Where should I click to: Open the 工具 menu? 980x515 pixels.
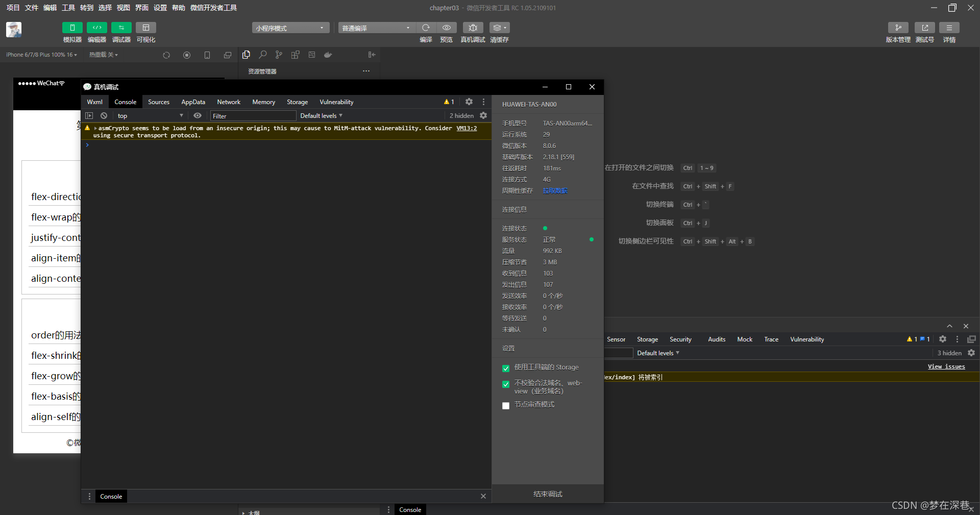pyautogui.click(x=68, y=8)
